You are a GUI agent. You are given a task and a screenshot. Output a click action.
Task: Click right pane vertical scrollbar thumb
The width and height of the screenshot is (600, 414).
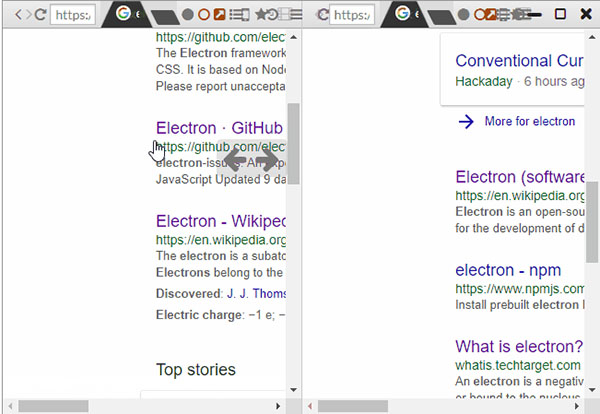click(592, 222)
